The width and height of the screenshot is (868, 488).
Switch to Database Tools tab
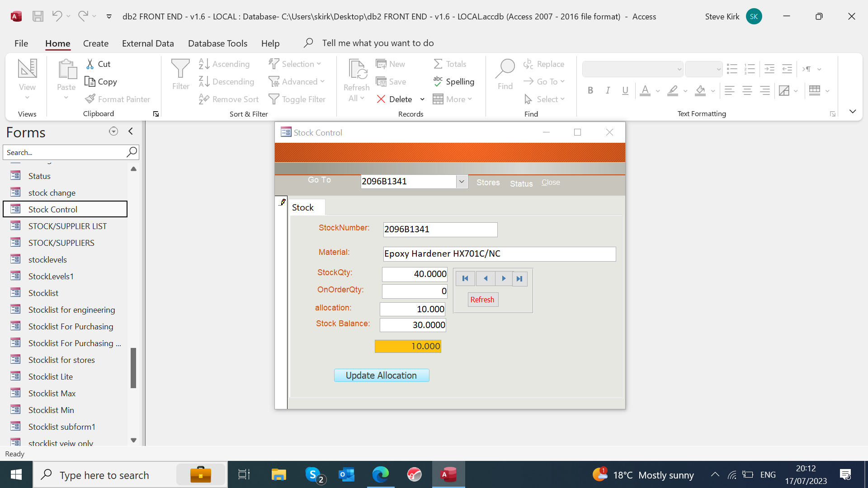point(217,43)
